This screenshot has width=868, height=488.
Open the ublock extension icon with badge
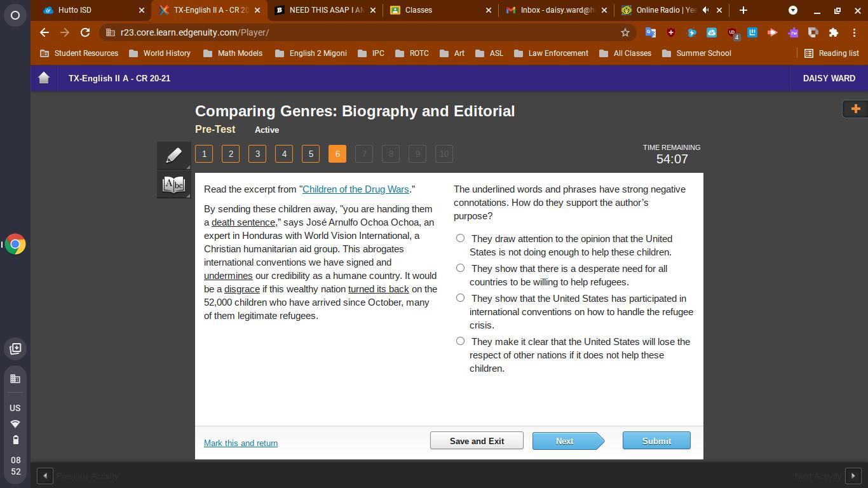(x=732, y=33)
